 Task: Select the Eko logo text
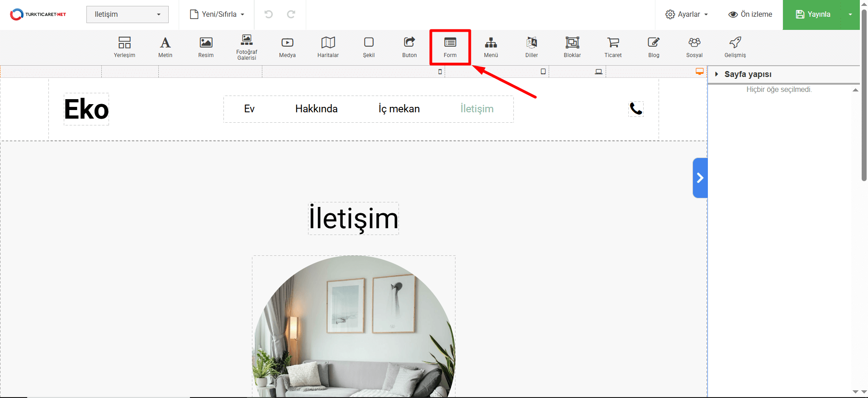tap(86, 109)
